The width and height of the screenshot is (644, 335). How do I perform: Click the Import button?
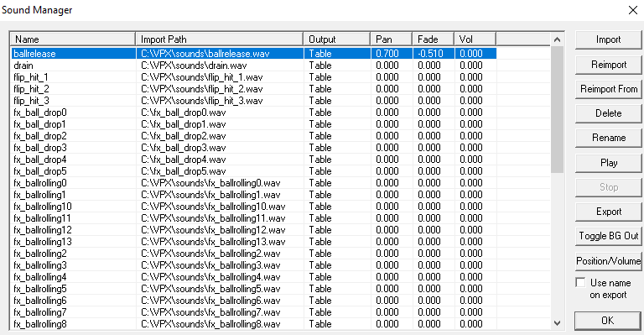pyautogui.click(x=608, y=39)
